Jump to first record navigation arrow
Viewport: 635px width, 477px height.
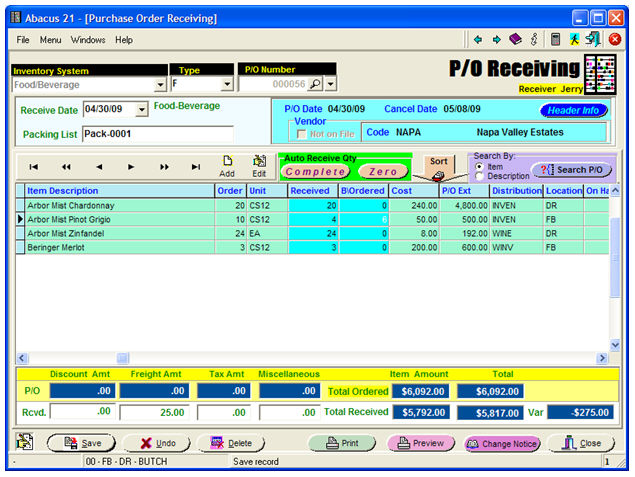pyautogui.click(x=34, y=167)
